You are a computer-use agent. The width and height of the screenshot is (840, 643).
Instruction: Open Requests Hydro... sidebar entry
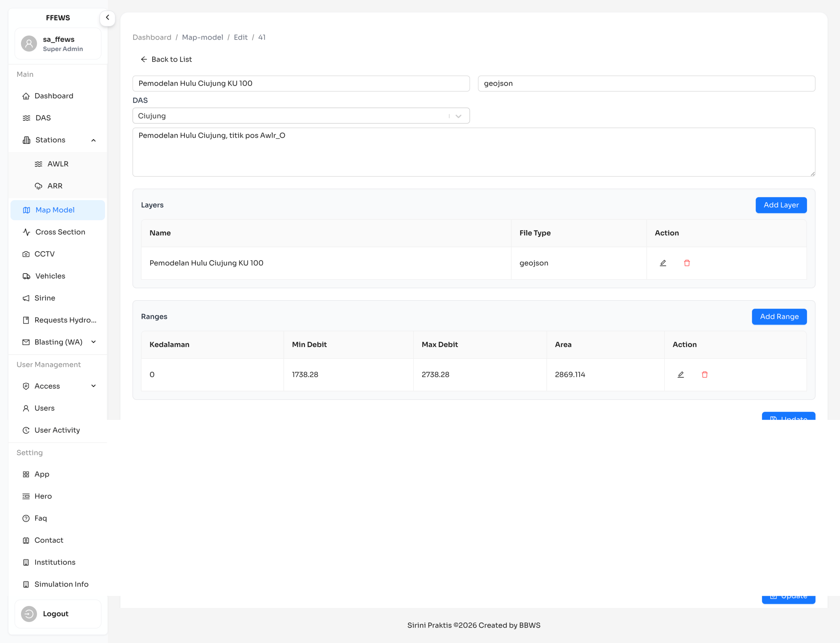click(x=58, y=320)
